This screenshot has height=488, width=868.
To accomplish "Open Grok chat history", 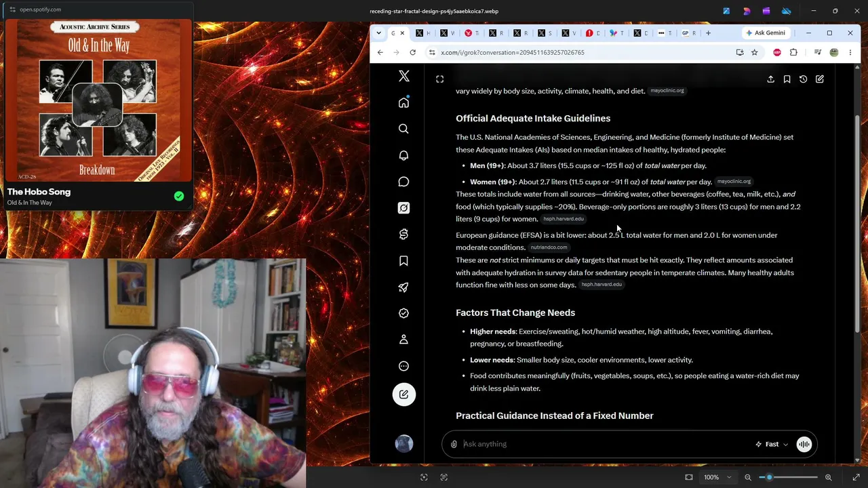I will click(x=803, y=79).
